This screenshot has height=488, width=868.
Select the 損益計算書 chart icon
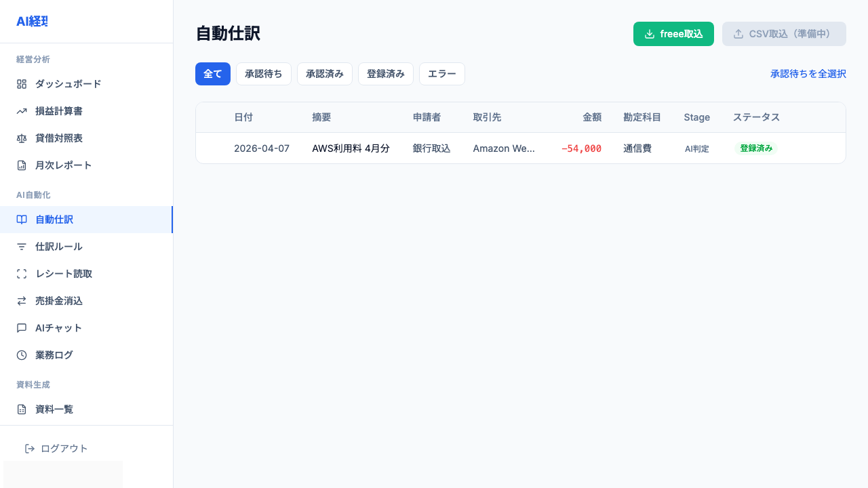point(22,110)
